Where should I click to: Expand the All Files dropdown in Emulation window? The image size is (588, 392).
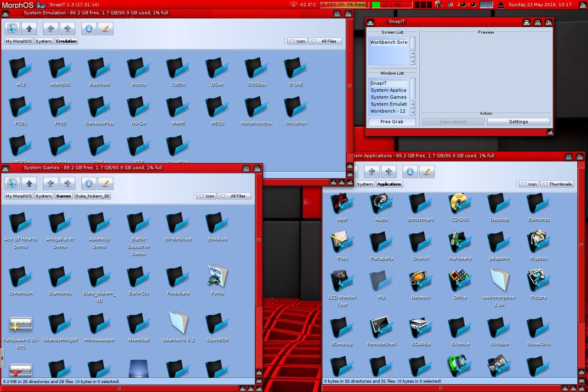coord(325,41)
